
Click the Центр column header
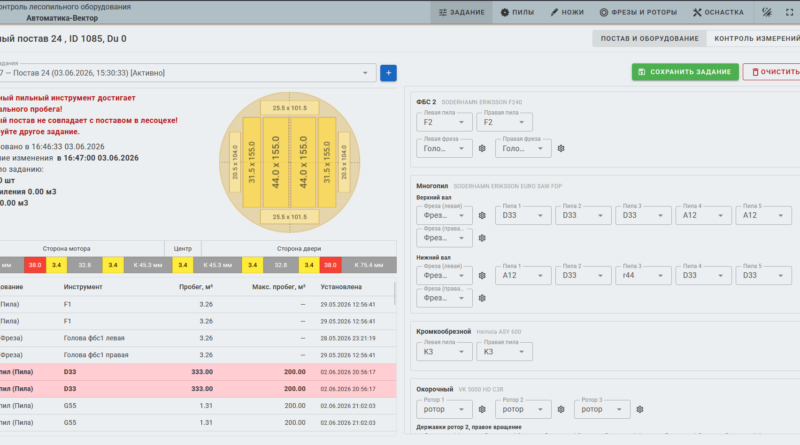[183, 249]
